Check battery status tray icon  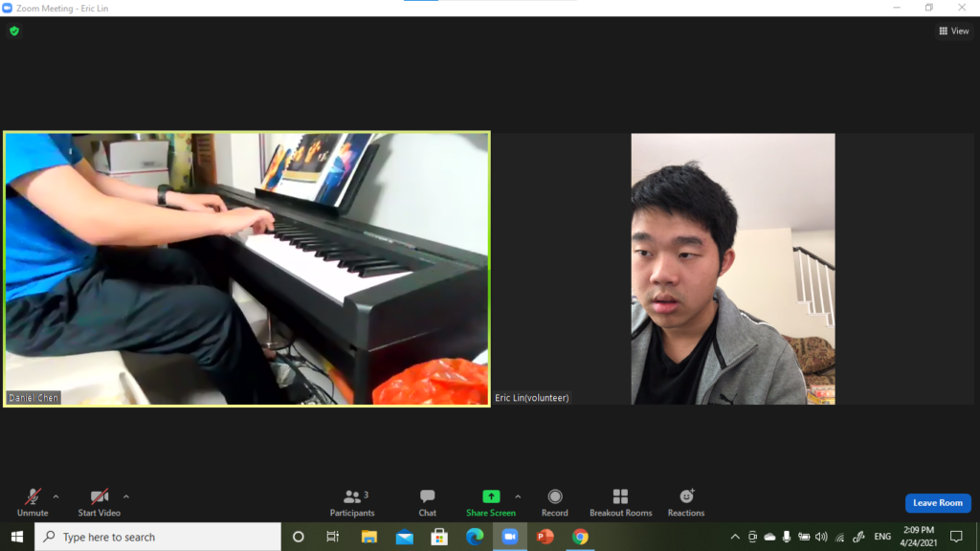coord(804,537)
